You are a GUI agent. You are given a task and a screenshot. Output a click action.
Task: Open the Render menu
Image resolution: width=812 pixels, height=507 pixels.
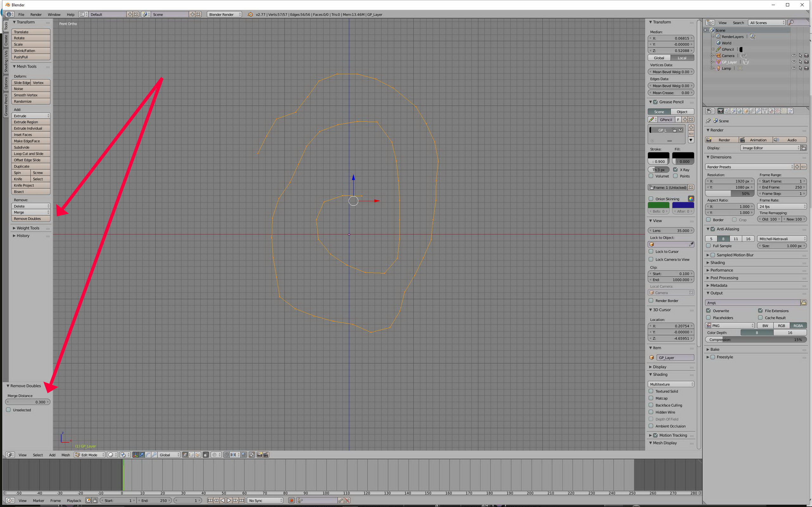point(36,15)
